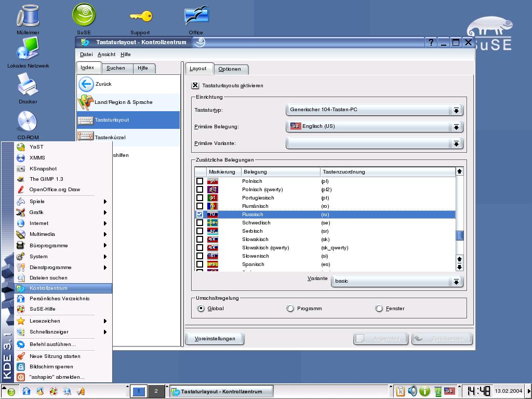532x399 pixels.
Task: Select the Programm switching policy radio
Action: point(290,309)
